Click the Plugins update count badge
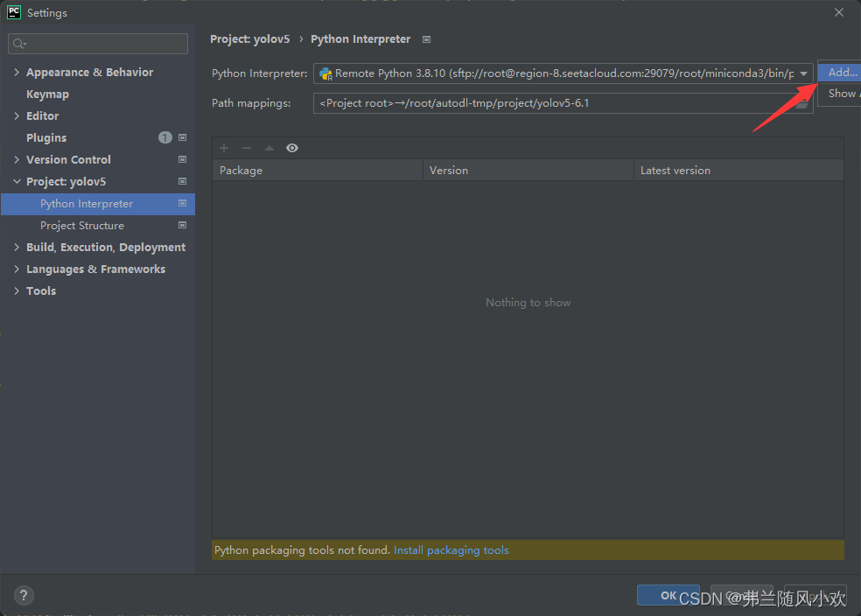 (165, 137)
